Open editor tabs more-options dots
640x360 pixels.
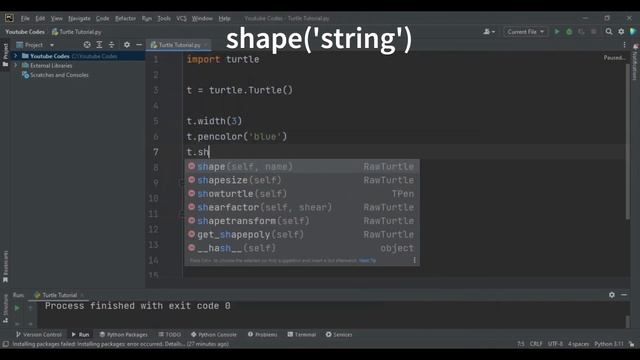tap(624, 44)
